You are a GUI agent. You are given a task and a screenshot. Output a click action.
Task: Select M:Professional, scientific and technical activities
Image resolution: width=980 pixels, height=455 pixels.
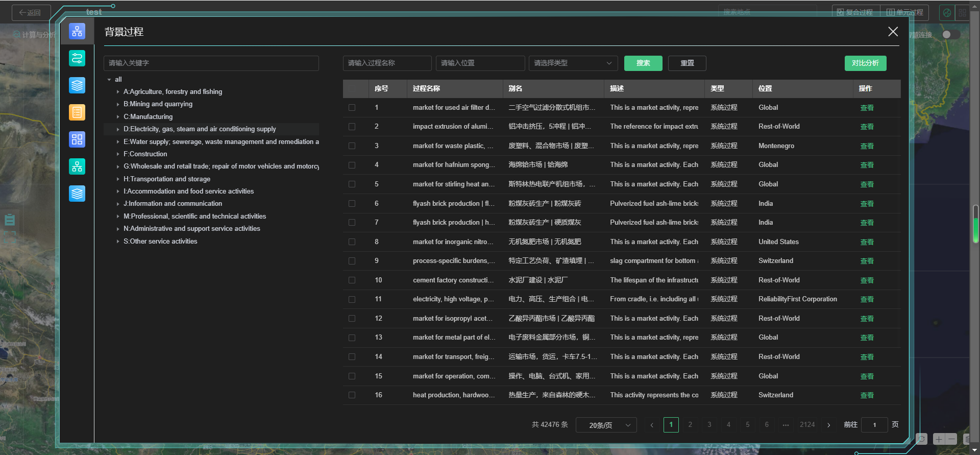(x=194, y=217)
